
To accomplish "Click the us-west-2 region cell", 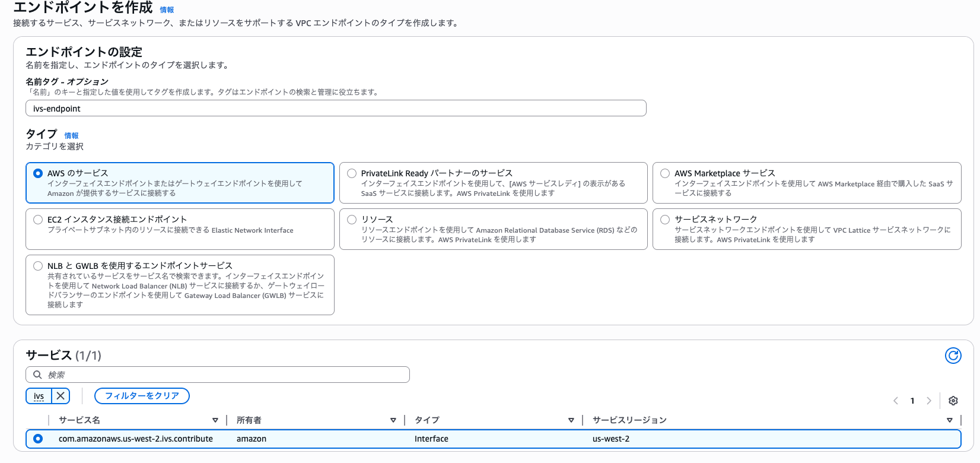I will pyautogui.click(x=611, y=439).
